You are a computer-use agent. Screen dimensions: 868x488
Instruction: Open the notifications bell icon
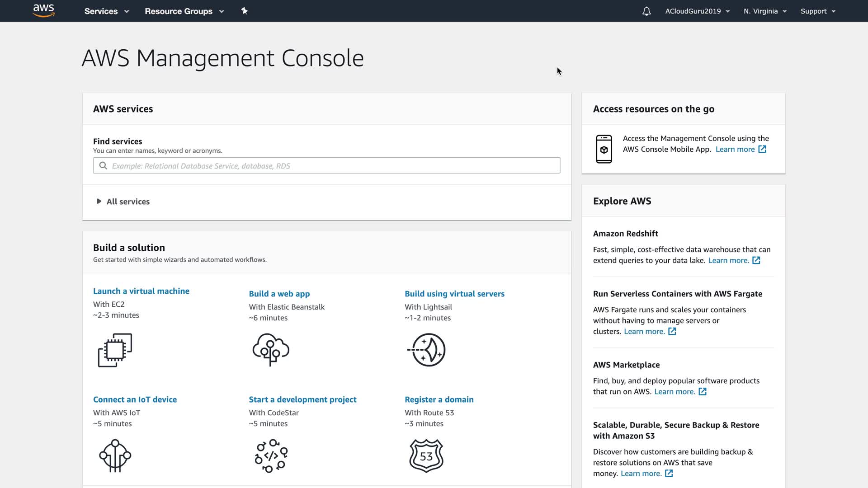[646, 11]
